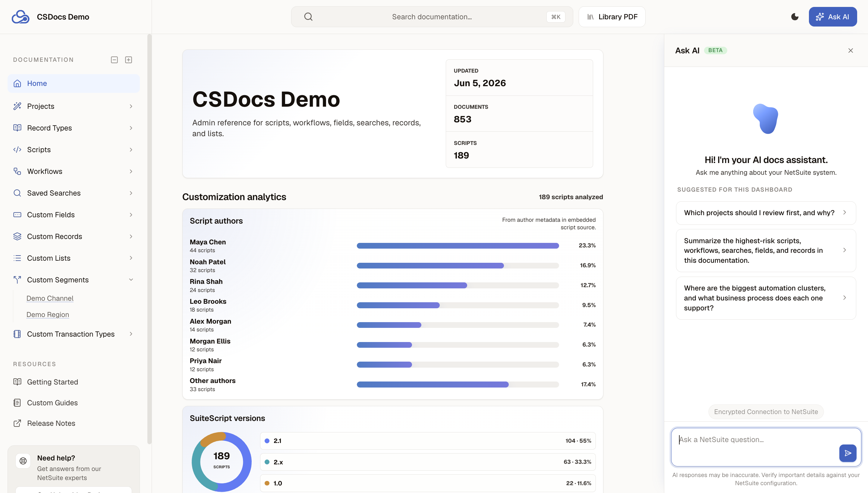Image resolution: width=868 pixels, height=493 pixels.
Task: Select suggestion 'Which projects should I review first'
Action: [766, 213]
